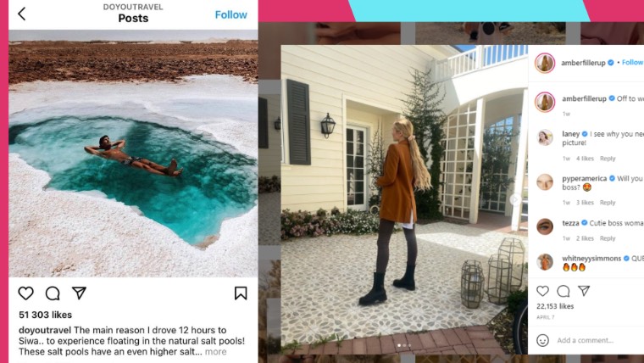Follow the DOYOUTRAVEL account
The image size is (644, 363).
(x=230, y=14)
